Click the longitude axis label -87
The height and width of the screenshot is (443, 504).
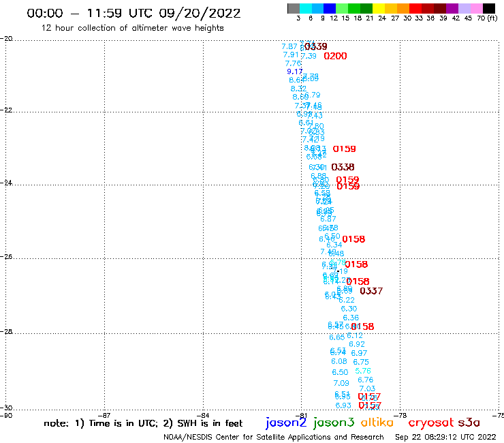(104, 415)
